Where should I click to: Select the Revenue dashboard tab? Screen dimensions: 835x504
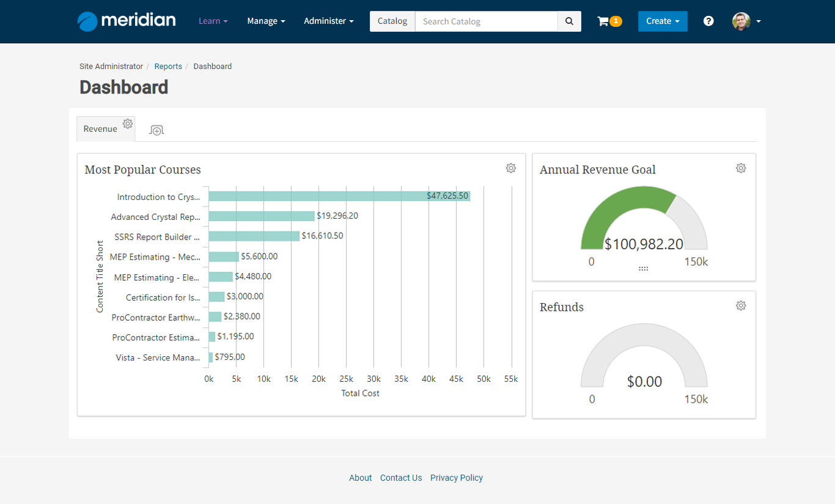100,129
